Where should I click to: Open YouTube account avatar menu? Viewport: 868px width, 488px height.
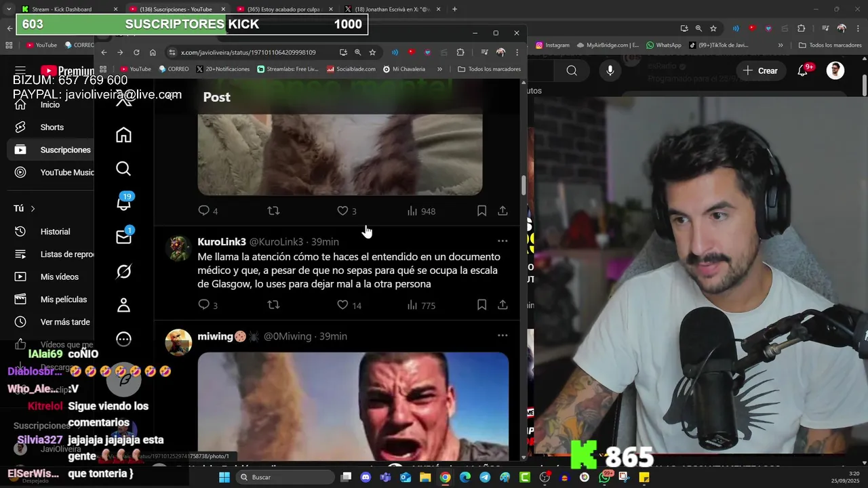pos(835,70)
